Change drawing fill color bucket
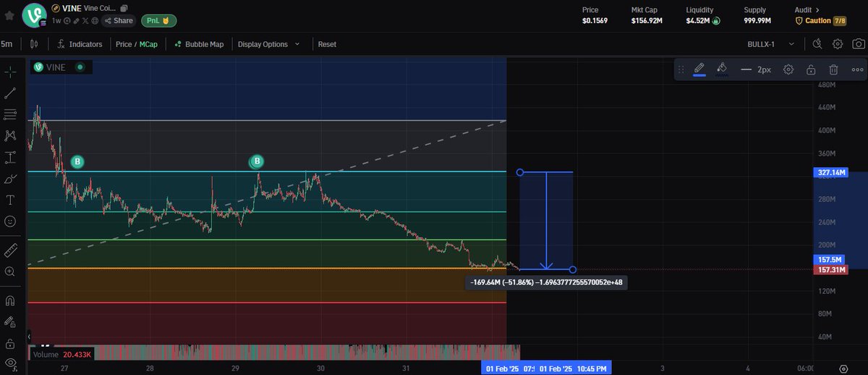Image resolution: width=868 pixels, height=375 pixels. point(722,69)
